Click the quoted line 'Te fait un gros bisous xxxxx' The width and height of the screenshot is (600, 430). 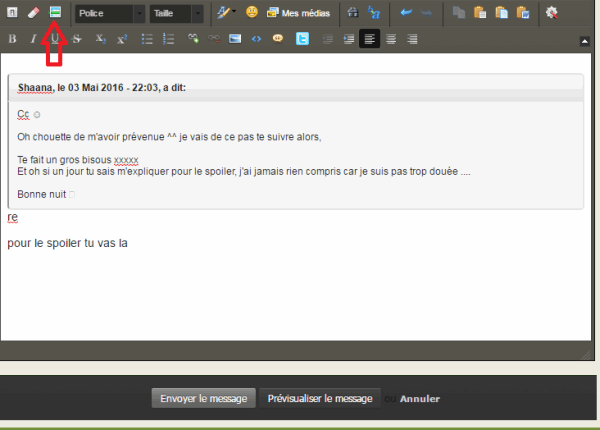pos(78,160)
